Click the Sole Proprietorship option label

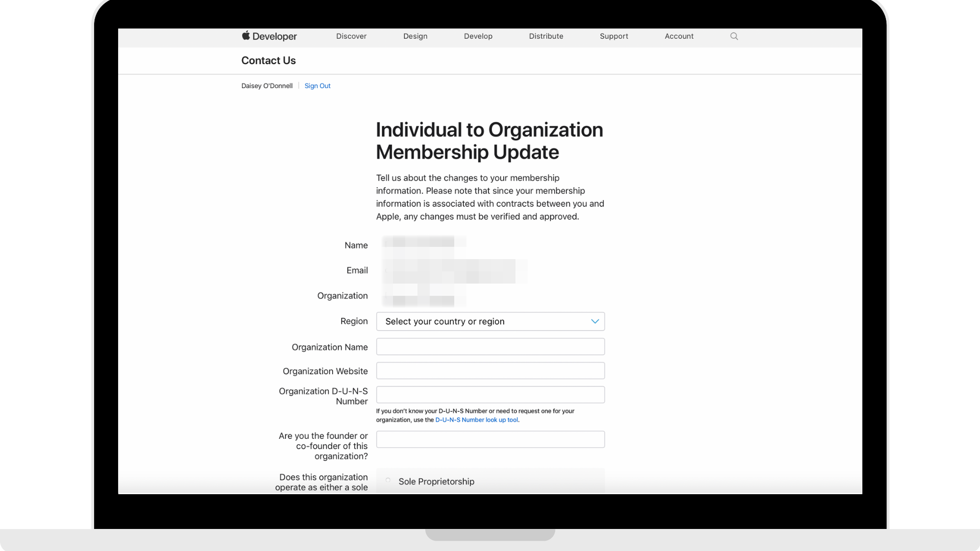[x=436, y=481]
